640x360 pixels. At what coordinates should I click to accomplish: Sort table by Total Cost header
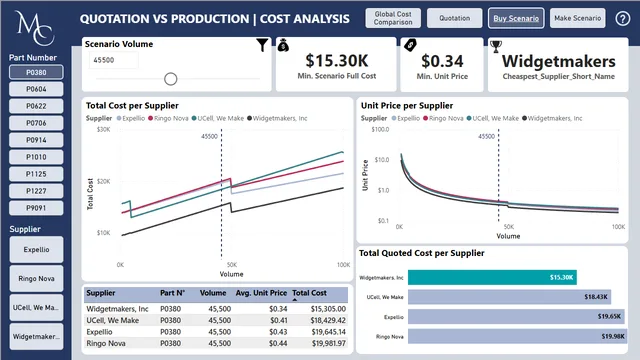pyautogui.click(x=309, y=293)
